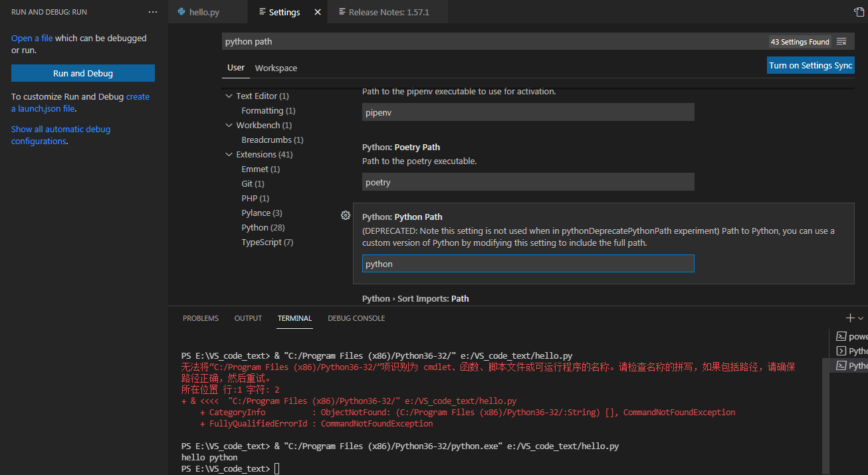Open Settings JSON file icon
Viewport: 868px width, 475px height.
[859, 12]
